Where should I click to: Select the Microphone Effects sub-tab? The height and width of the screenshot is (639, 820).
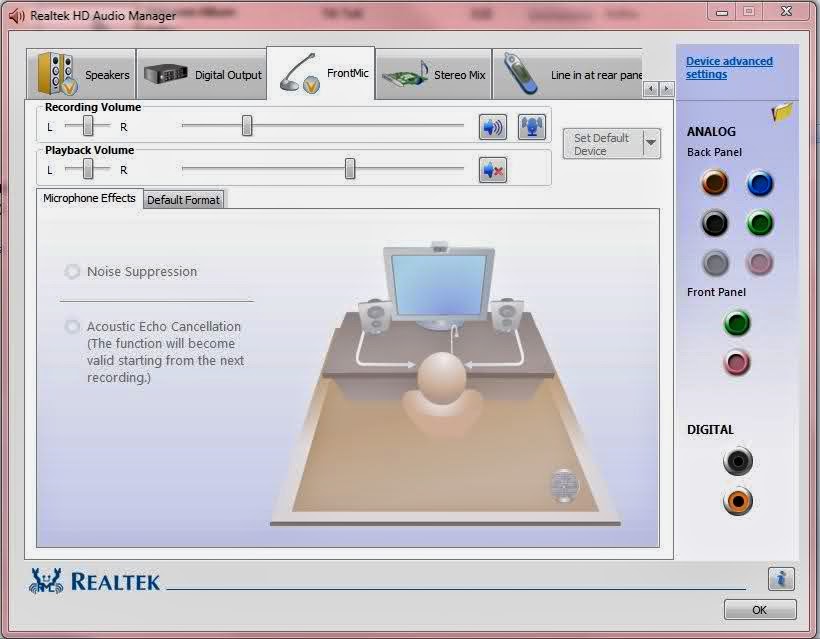tap(89, 198)
